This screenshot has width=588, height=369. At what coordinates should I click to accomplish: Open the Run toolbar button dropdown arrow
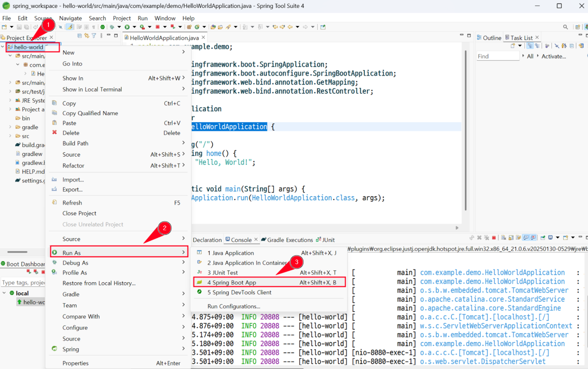[x=135, y=27]
